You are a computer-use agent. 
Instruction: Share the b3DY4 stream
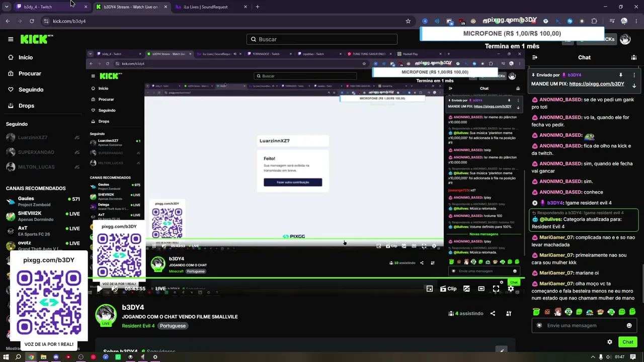coord(493,313)
